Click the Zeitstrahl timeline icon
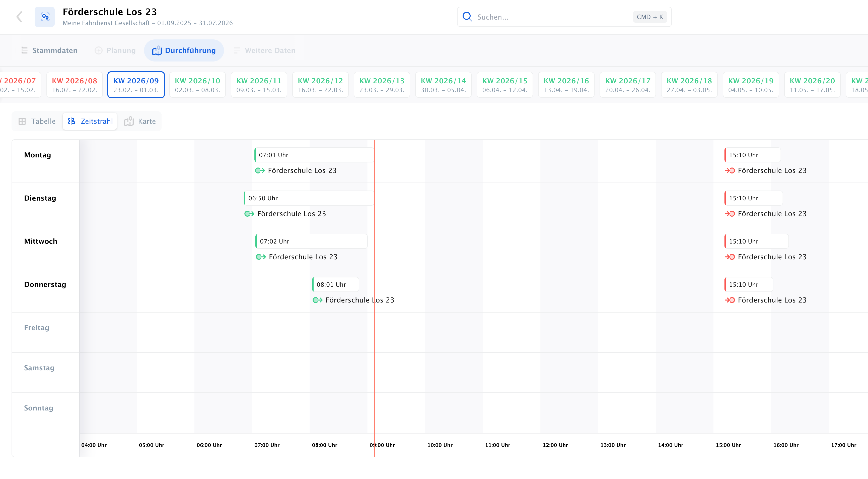868x479 pixels. [72, 121]
